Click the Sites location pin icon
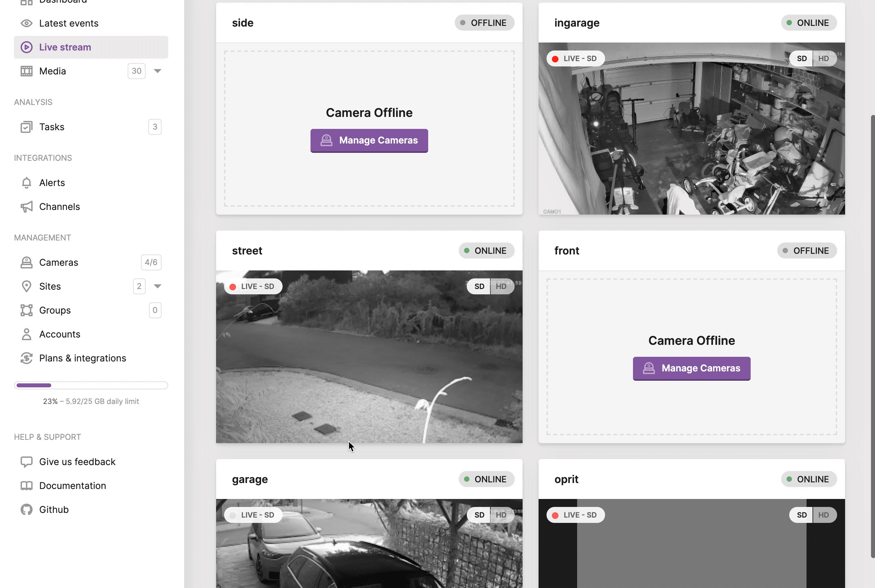Viewport: 875px width, 588px height. pos(26,286)
